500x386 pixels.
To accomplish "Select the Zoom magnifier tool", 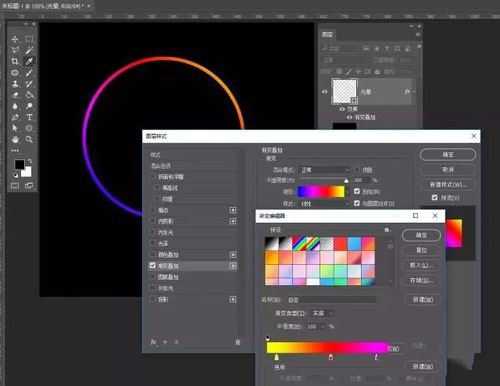I will point(29,139).
